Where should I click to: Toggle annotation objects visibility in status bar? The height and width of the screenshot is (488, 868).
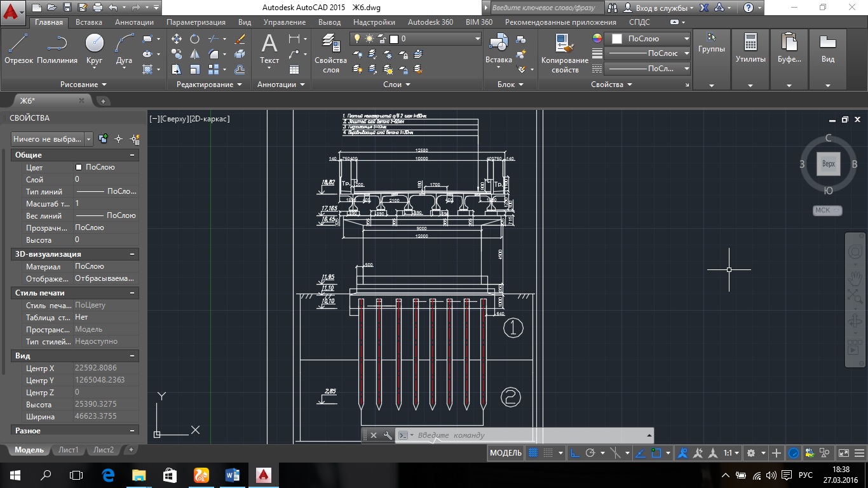coord(684,453)
